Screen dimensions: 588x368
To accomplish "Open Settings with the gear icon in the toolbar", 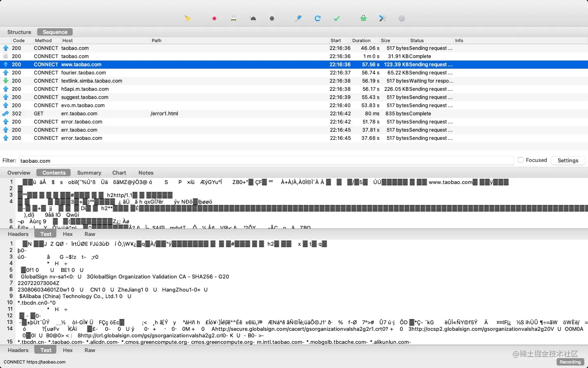I will 402,18.
